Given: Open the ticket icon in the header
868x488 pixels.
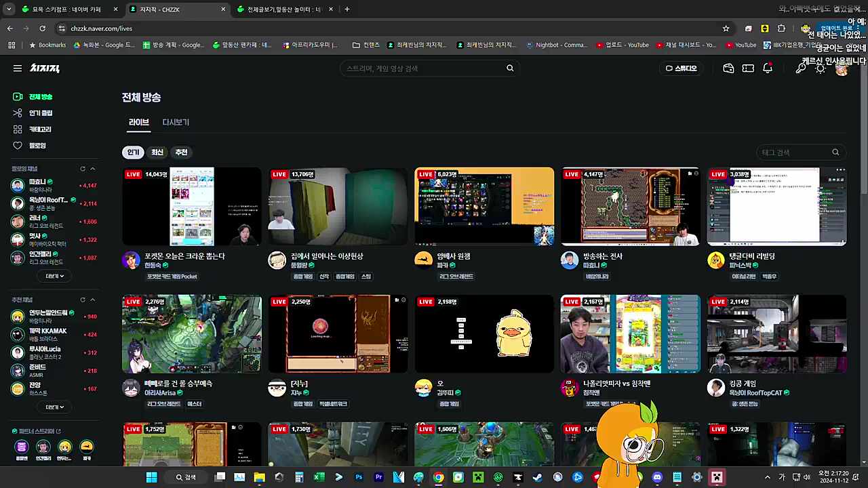Looking at the screenshot, I should tap(748, 68).
